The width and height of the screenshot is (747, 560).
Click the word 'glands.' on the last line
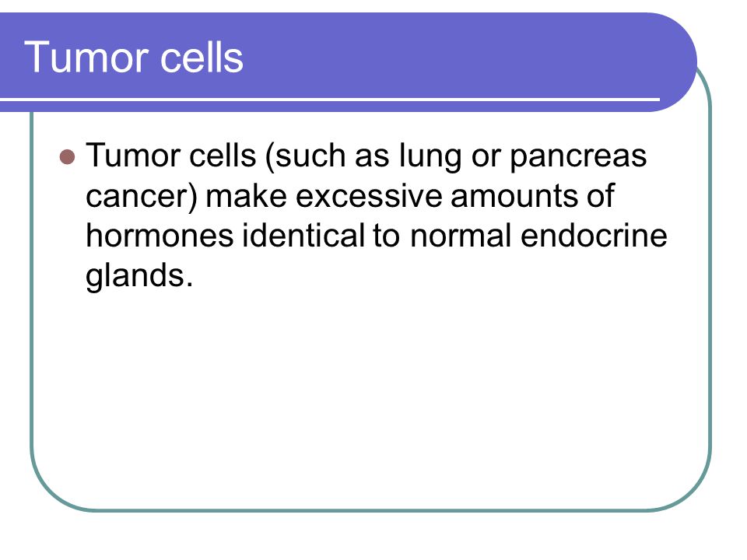[x=139, y=277]
